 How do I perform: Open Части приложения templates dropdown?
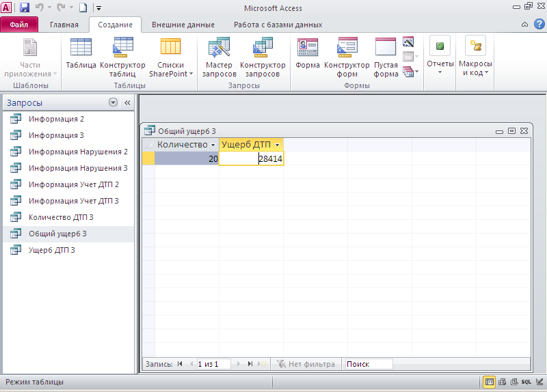pos(30,57)
